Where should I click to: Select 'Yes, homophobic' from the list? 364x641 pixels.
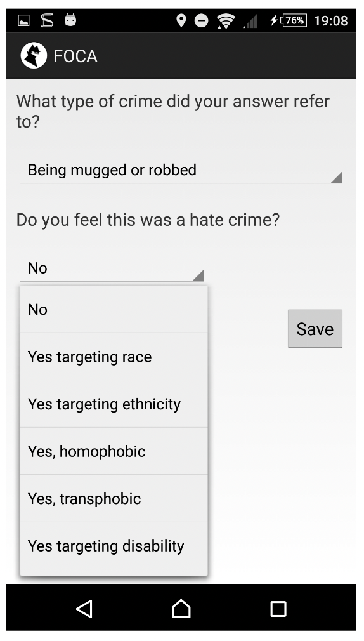[114, 451]
